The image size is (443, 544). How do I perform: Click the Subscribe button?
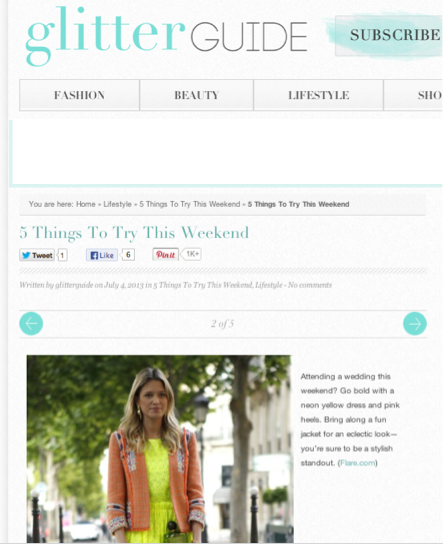point(389,35)
